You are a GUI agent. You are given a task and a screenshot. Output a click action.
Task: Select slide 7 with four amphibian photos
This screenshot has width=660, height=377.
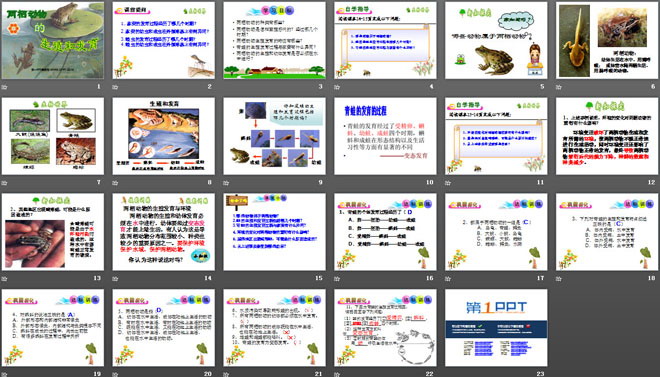tap(53, 136)
